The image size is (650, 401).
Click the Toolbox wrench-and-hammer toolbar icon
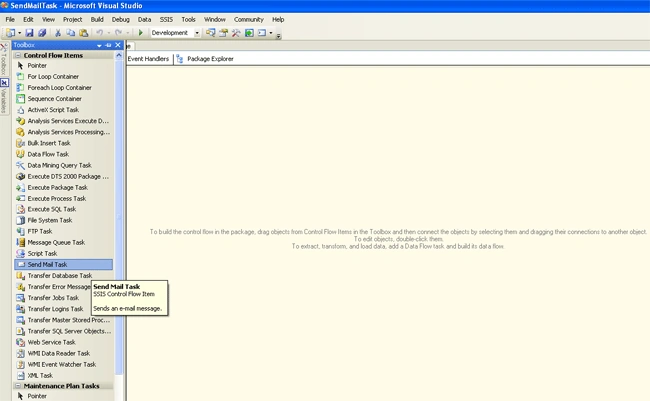(x=236, y=33)
